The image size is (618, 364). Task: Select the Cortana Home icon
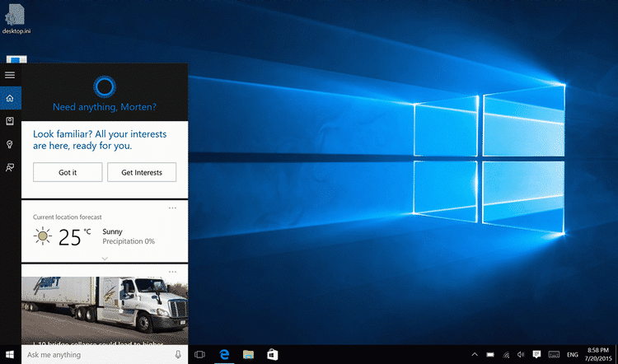(10, 98)
